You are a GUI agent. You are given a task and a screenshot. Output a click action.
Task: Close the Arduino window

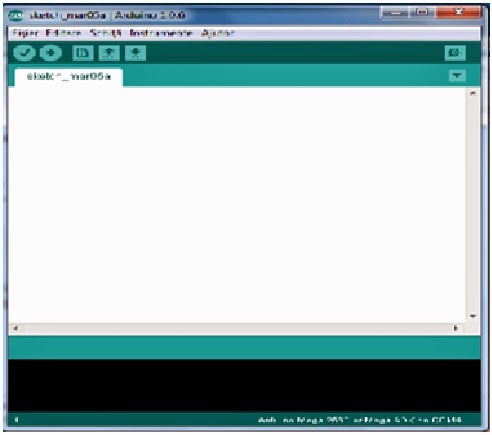pyautogui.click(x=459, y=13)
